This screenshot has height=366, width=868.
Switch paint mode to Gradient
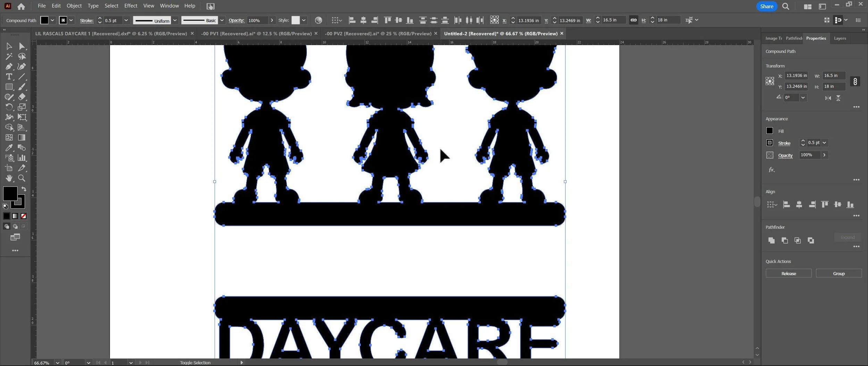click(x=15, y=216)
